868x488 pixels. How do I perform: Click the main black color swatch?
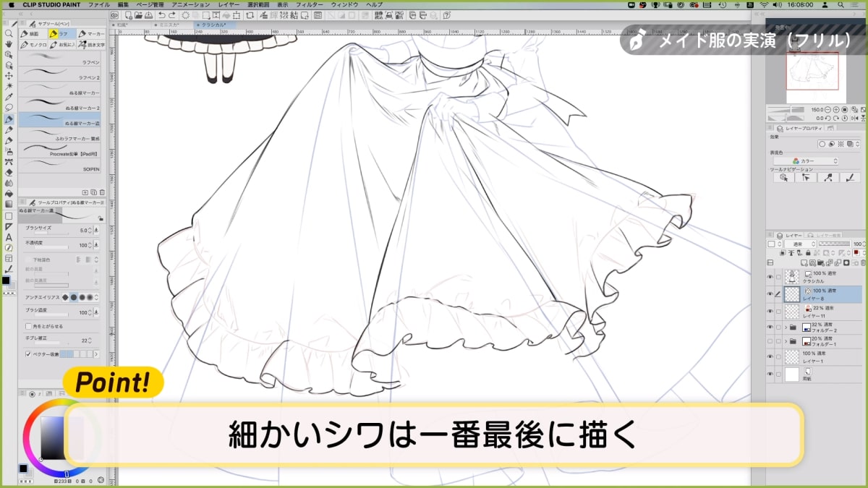pos(5,281)
